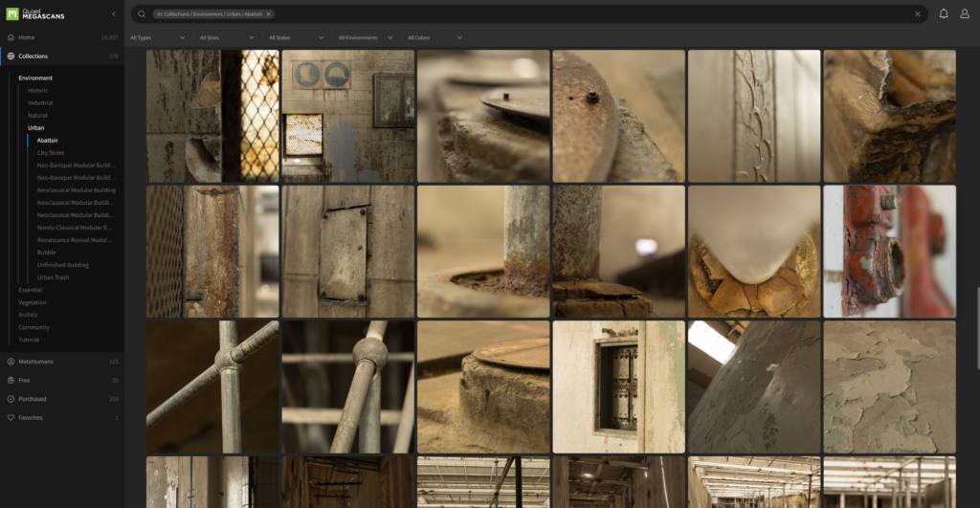Expand the ArchViz category
Screen dimensions: 980x508
(28, 315)
